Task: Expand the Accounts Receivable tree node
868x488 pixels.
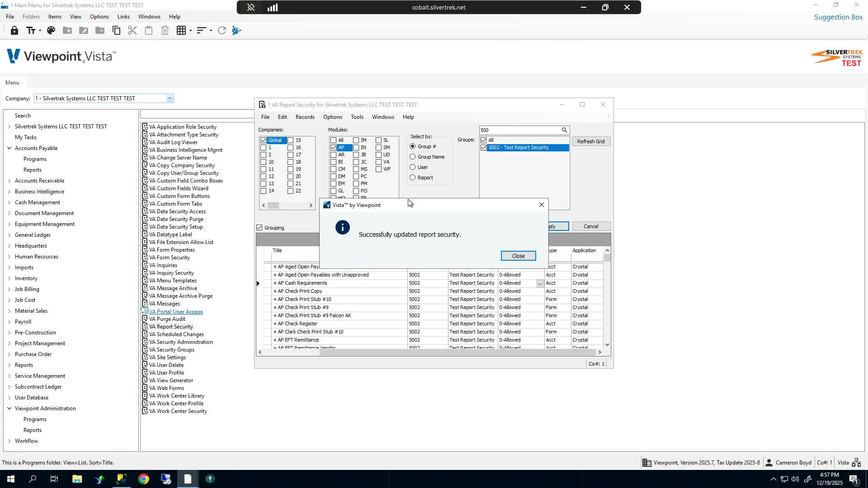Action: click(9, 181)
